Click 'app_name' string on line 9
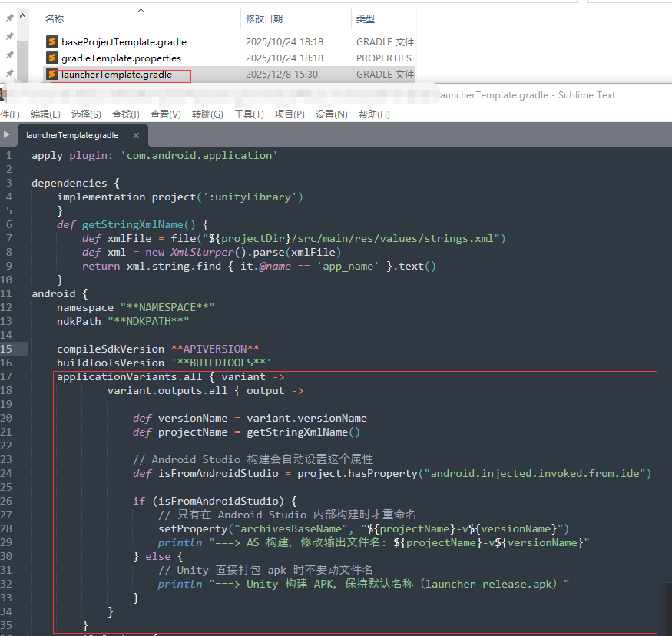The image size is (672, 636). tap(348, 266)
